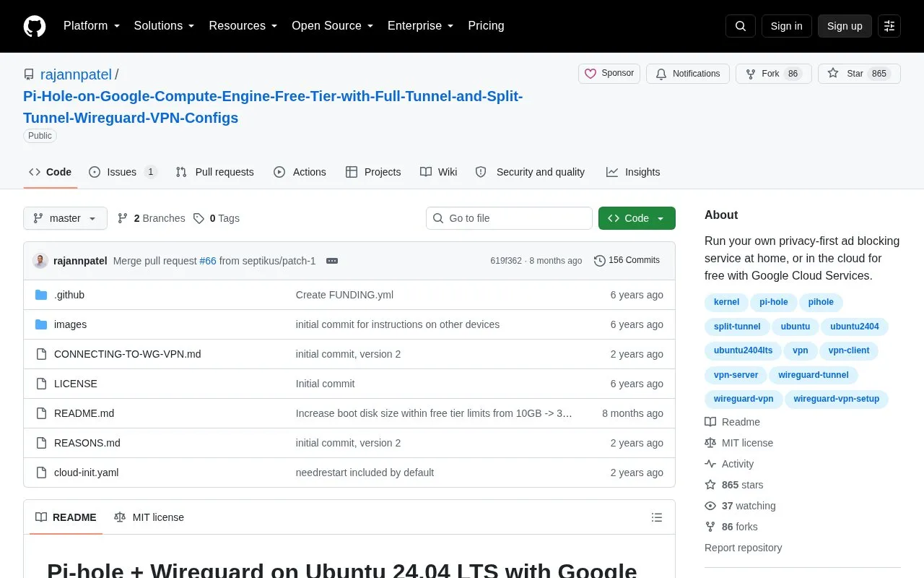The image size is (924, 578).
Task: Open the Activity link
Action: pyautogui.click(x=730, y=464)
